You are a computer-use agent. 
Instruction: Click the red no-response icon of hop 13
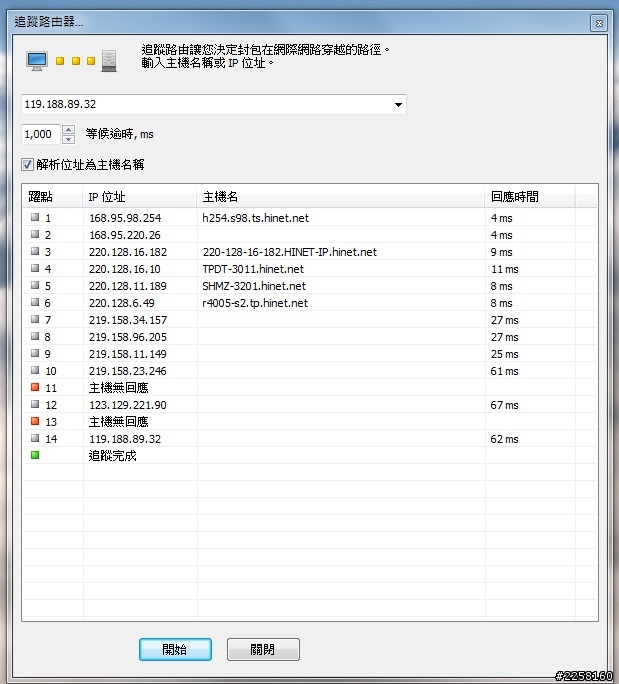point(35,421)
